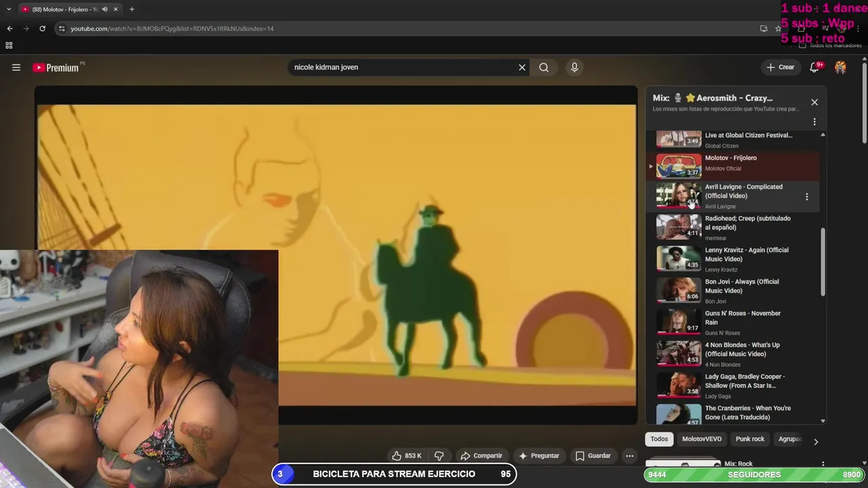This screenshot has width=868, height=488.
Task: Show more filter chips with the arrow
Action: (x=816, y=442)
